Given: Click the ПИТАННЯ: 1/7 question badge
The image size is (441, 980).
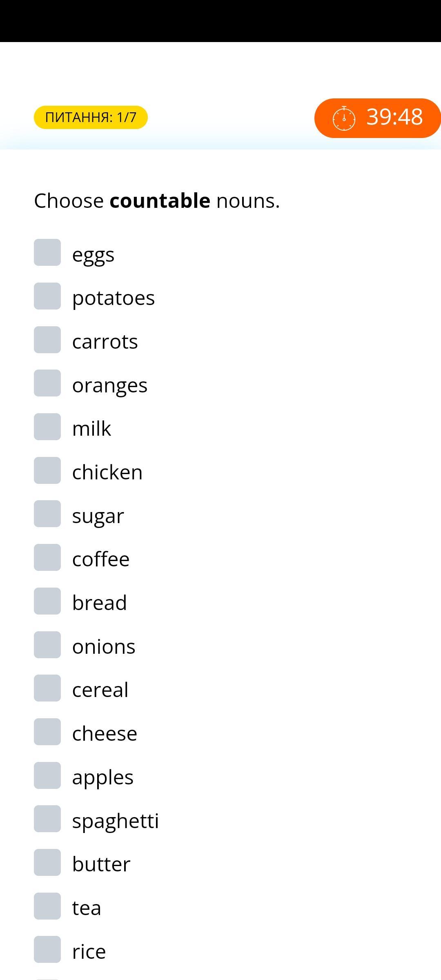Looking at the screenshot, I should 91,117.
